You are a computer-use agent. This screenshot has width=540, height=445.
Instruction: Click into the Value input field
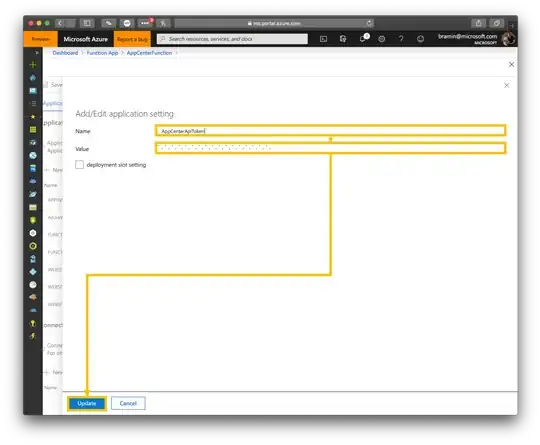[331, 148]
